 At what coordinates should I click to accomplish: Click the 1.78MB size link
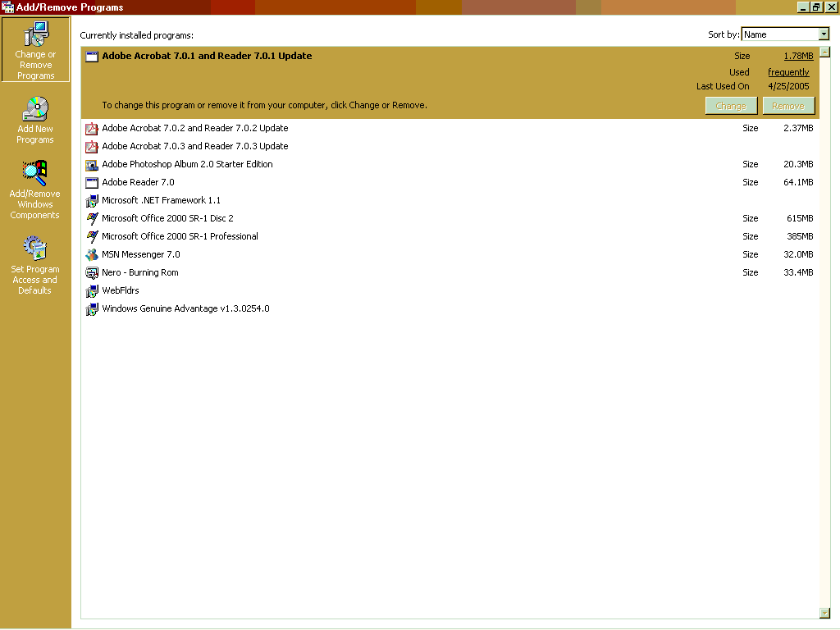coord(798,56)
